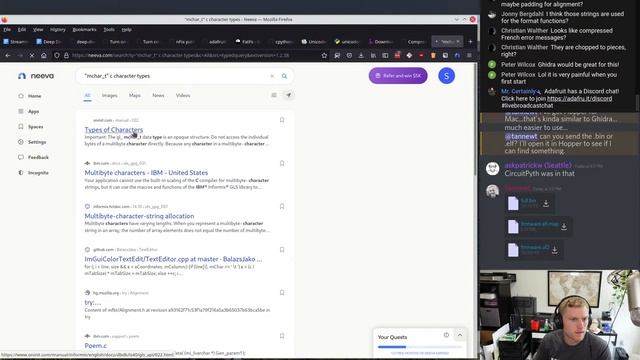Bookmark the Types of Characters result
Screen dimensions: 640x360
point(282,120)
